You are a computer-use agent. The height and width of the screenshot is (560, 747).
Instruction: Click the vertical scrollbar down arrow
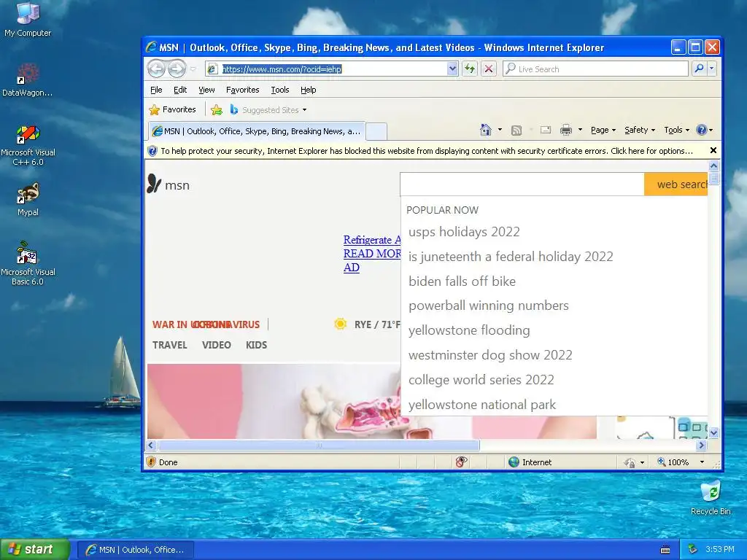[713, 433]
